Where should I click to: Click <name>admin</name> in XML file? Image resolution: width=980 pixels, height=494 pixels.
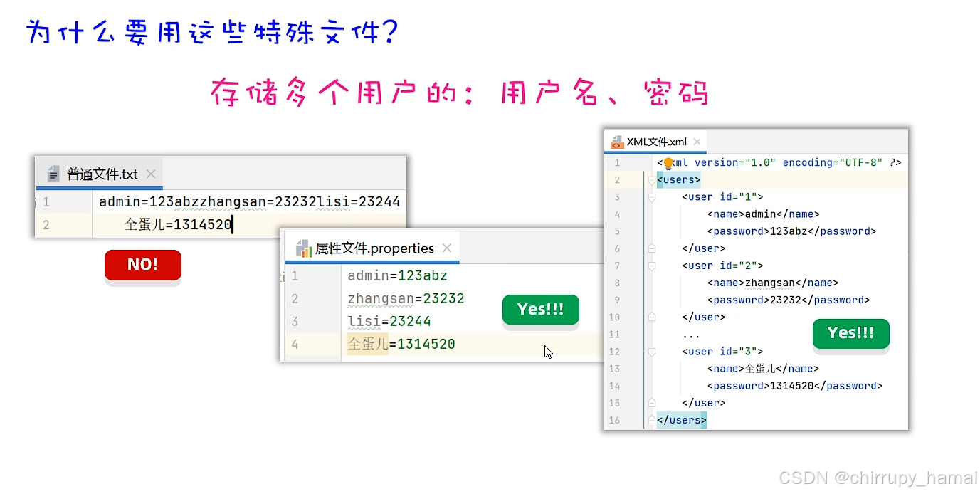764,214
